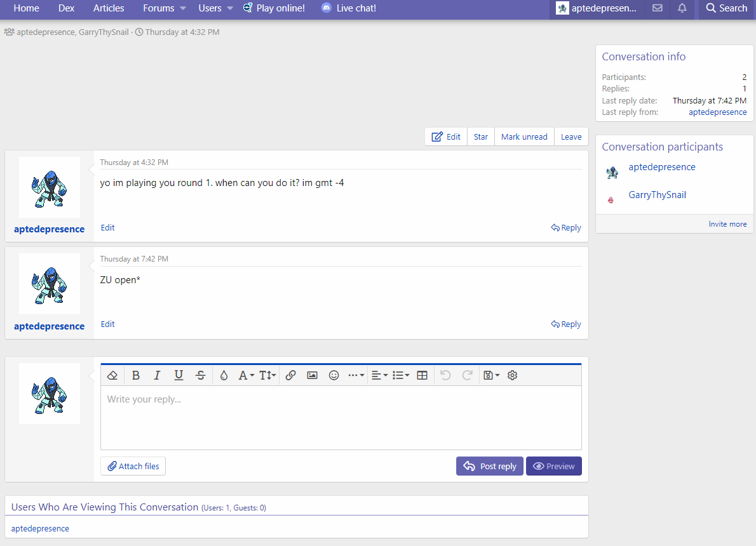Click the Invite more link
756x546 pixels.
coord(727,224)
